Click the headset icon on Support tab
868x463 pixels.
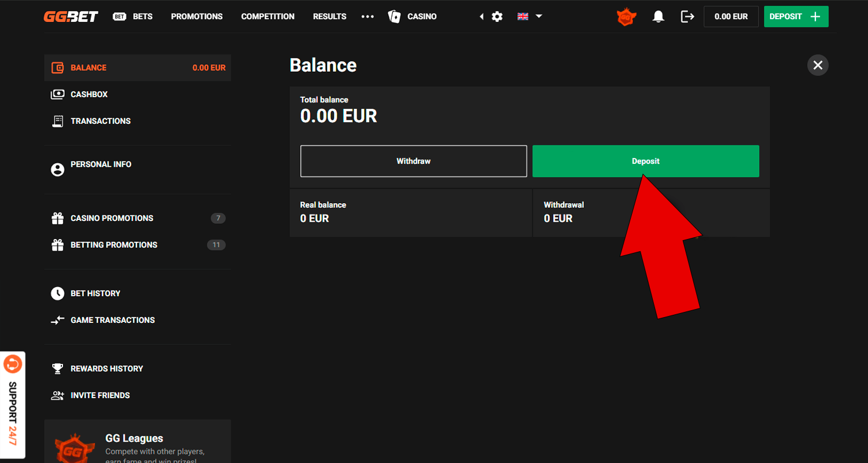coord(12,365)
